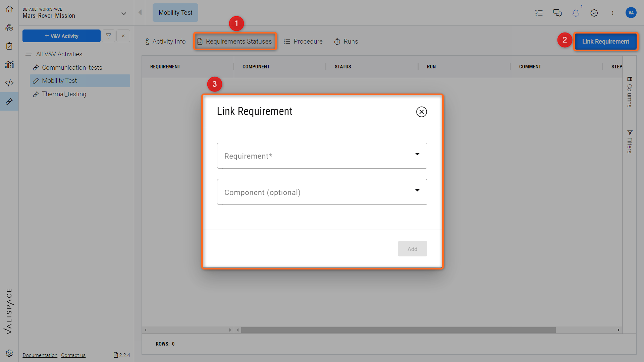Click the + V&V Activity button
This screenshot has height=362, width=644.
click(x=61, y=36)
